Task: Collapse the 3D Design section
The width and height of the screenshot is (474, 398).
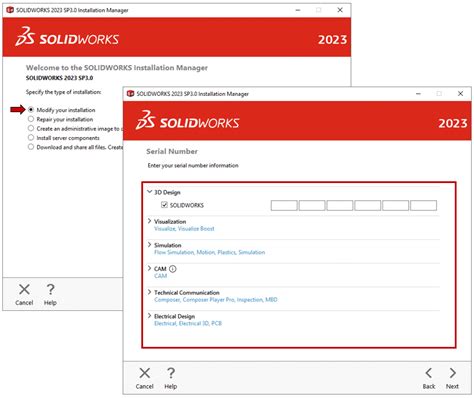Action: [149, 192]
